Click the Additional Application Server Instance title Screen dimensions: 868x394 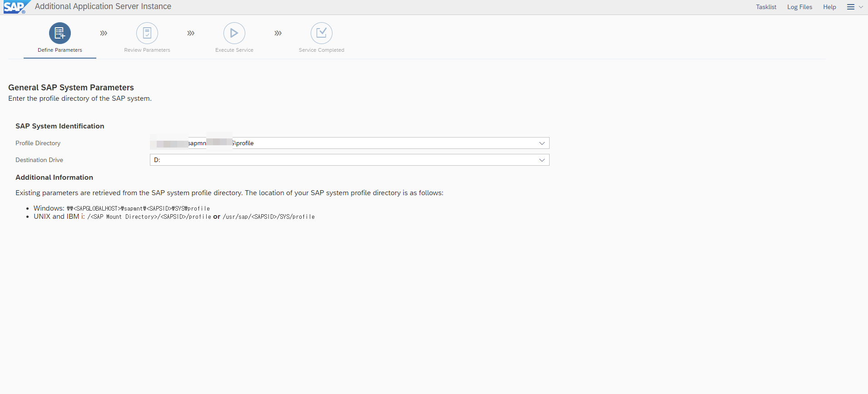coord(103,6)
